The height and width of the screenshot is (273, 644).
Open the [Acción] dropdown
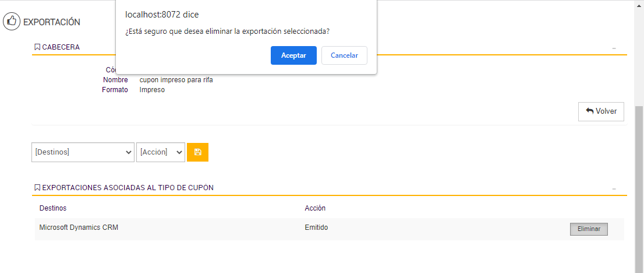[x=160, y=152]
